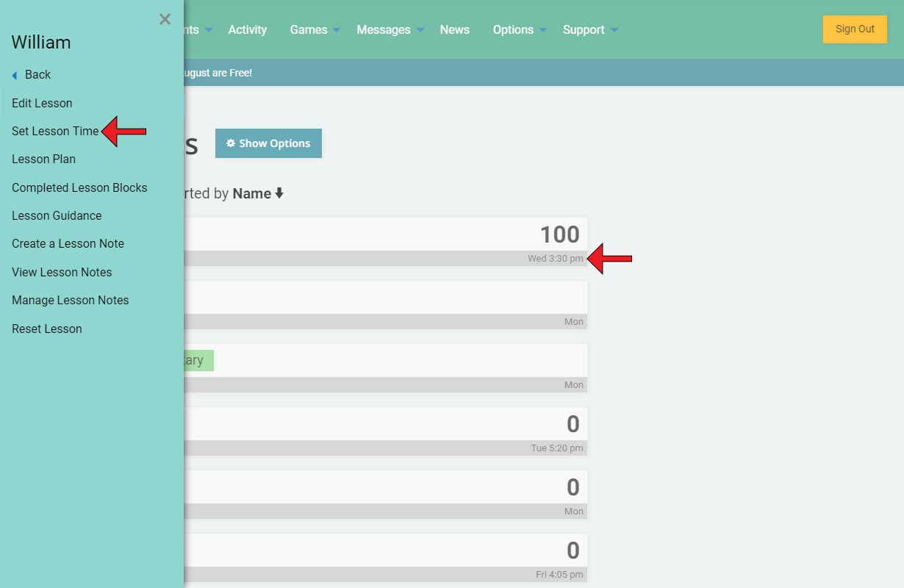Open Edit Lesson in sidebar
This screenshot has height=588, width=904.
42,103
